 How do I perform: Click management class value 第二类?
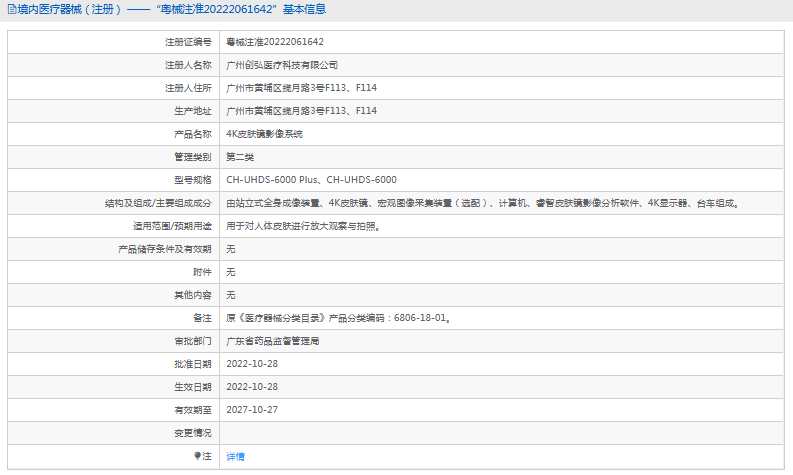pyautogui.click(x=240, y=157)
